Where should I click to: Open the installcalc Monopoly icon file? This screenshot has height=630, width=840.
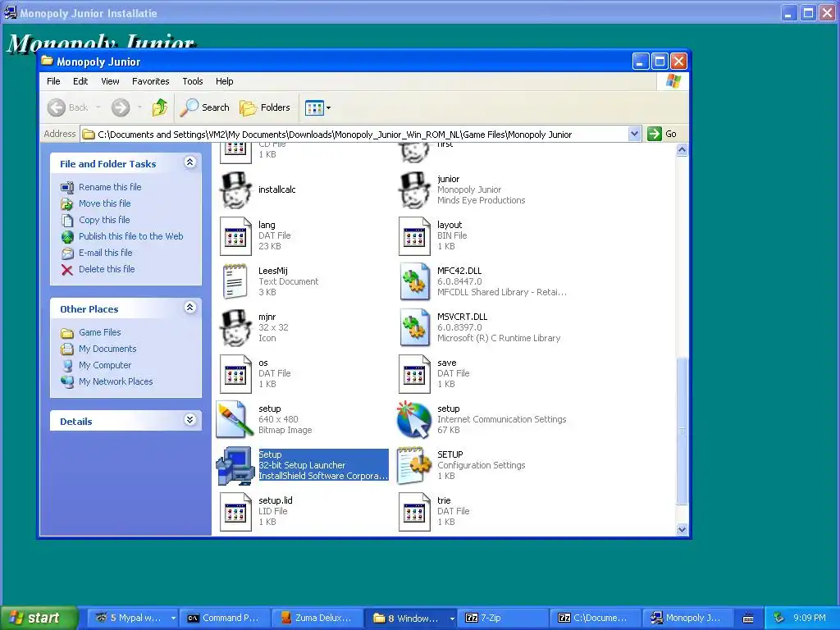(x=235, y=189)
